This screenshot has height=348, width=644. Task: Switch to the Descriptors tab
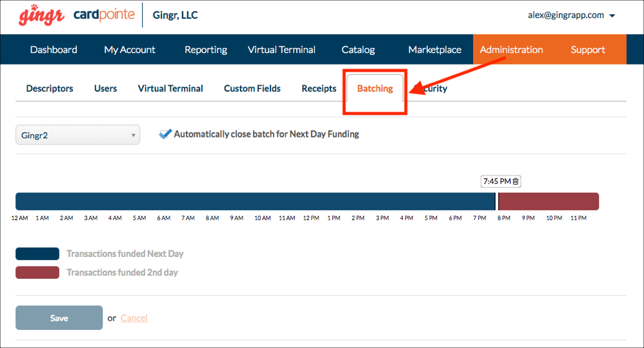click(50, 88)
